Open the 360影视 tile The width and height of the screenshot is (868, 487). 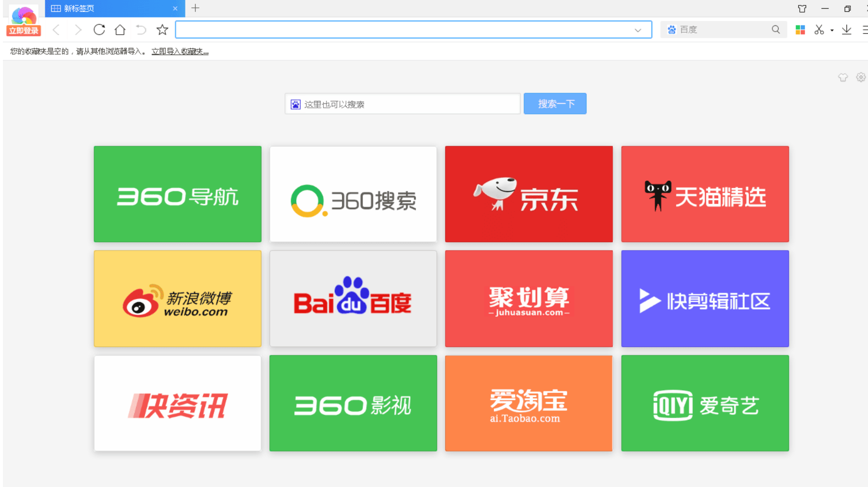point(353,403)
